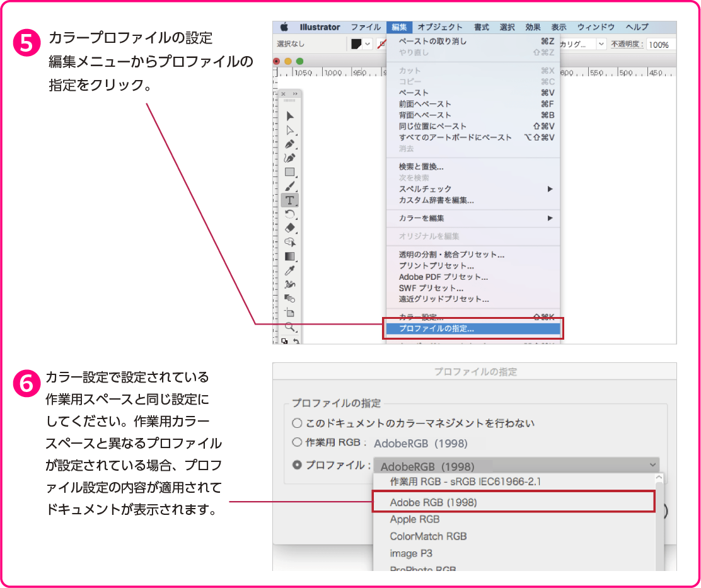Viewport: 701px width, 588px height.
Task: Choose SWF プリセット...
Action: click(473, 288)
